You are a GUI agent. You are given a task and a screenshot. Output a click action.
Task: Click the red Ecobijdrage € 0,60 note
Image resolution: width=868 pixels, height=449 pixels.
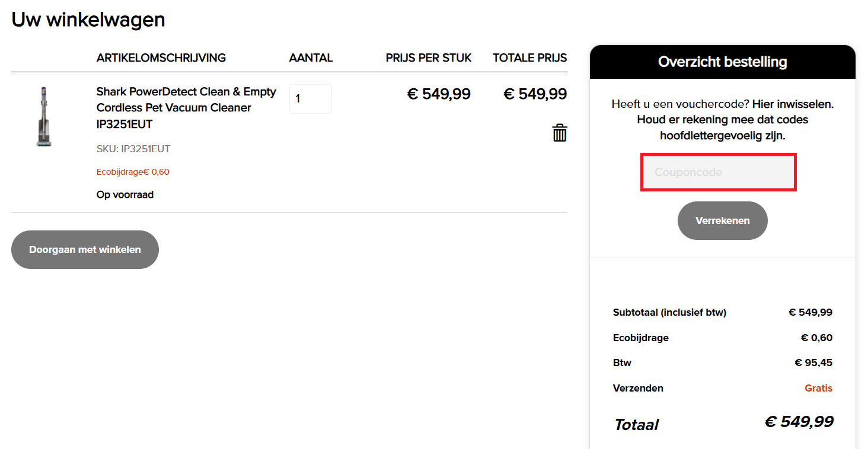click(133, 172)
